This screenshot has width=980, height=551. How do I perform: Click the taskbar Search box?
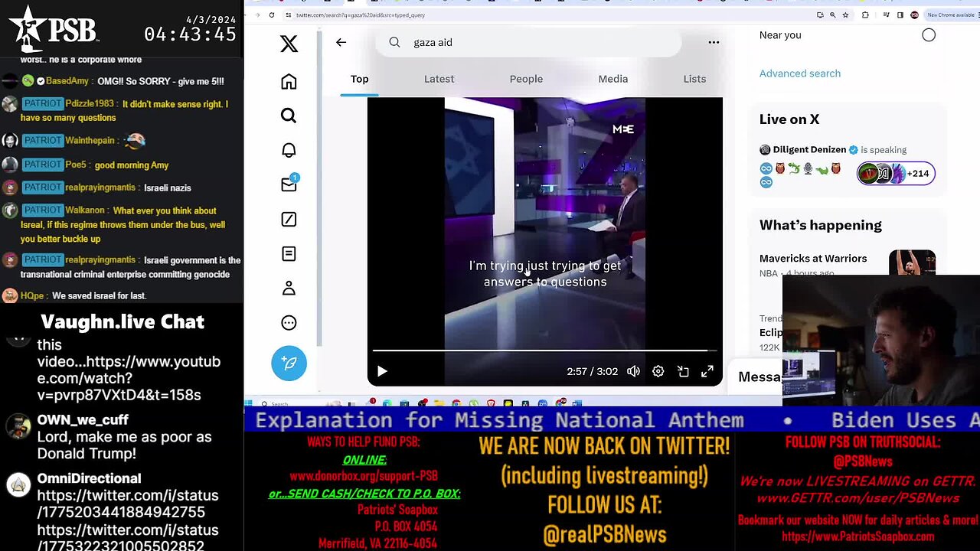point(287,403)
